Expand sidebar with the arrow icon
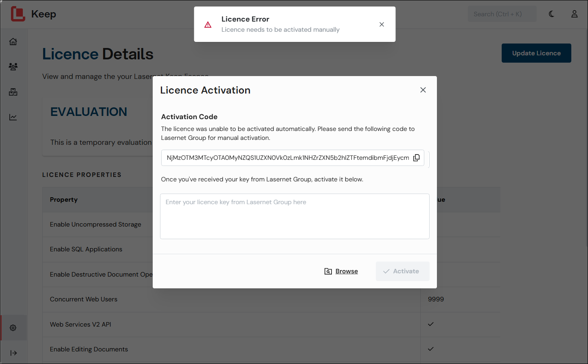Image resolution: width=588 pixels, height=364 pixels. tap(13, 353)
